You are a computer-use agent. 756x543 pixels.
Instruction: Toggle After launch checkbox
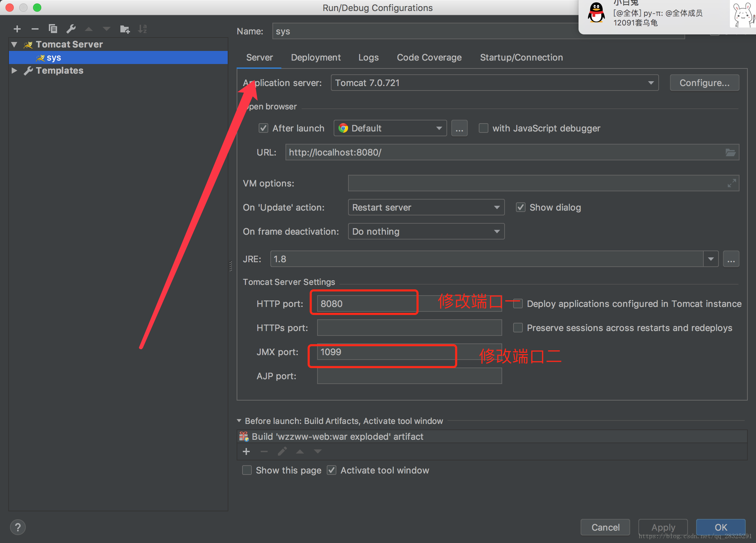(263, 128)
